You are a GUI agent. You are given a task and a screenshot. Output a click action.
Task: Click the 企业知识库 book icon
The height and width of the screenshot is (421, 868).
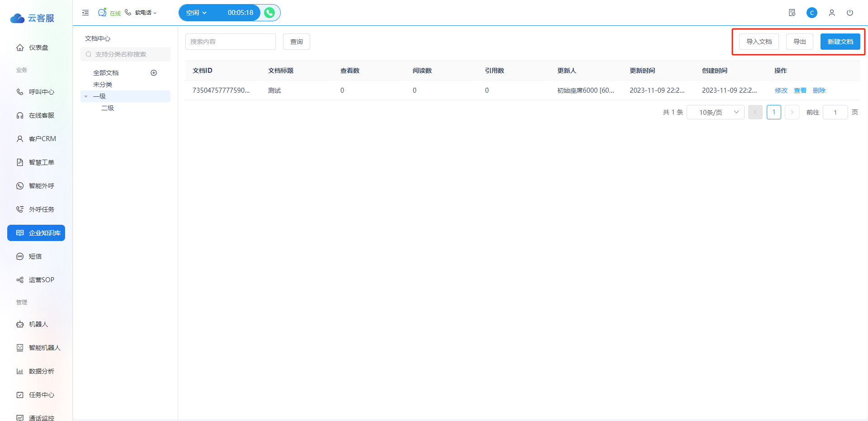pyautogui.click(x=20, y=233)
